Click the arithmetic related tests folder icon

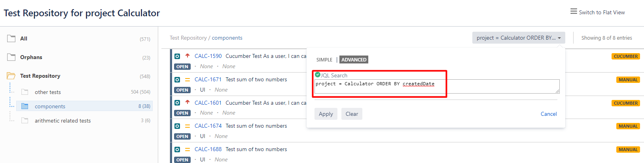coord(25,121)
